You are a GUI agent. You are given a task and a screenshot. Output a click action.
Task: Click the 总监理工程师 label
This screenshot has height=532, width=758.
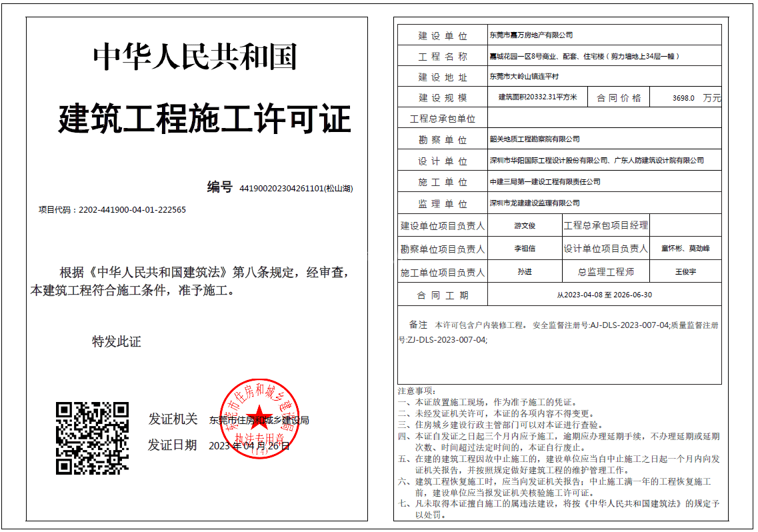coord(606,272)
